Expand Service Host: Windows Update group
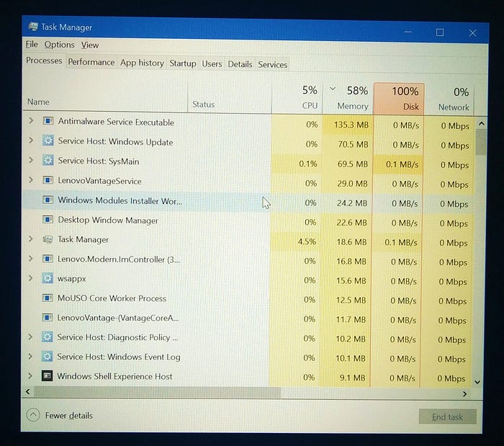This screenshot has width=504, height=446. 31,141
